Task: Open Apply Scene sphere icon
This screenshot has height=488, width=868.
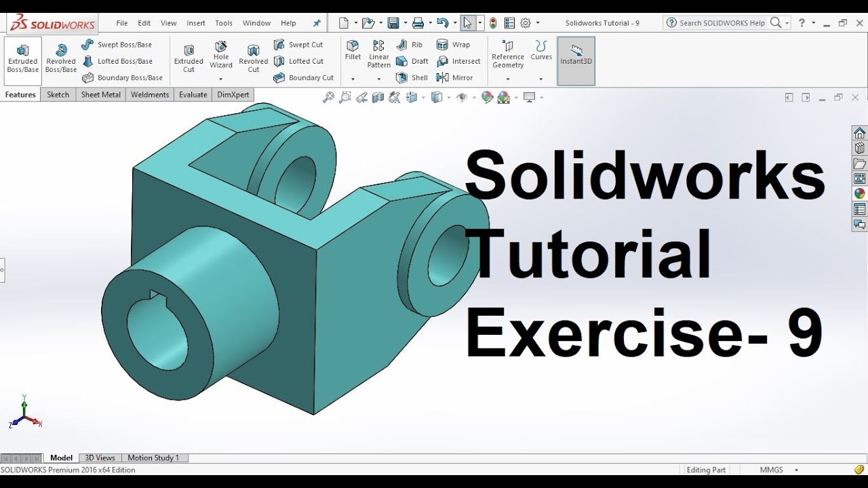Action: (x=503, y=98)
